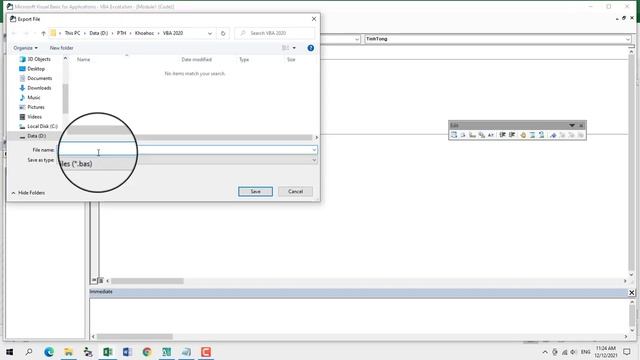The height and width of the screenshot is (360, 640).
Task: Open Save as type dropdown arrow
Action: pos(314,160)
